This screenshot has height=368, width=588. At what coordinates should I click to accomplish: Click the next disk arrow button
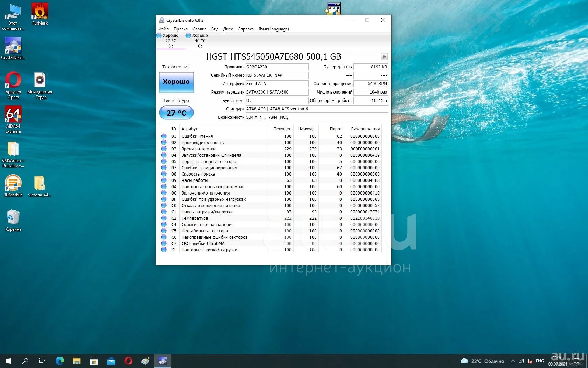pyautogui.click(x=384, y=56)
